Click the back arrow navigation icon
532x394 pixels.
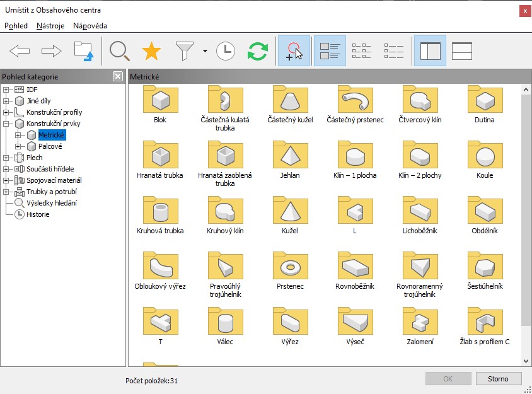point(20,52)
